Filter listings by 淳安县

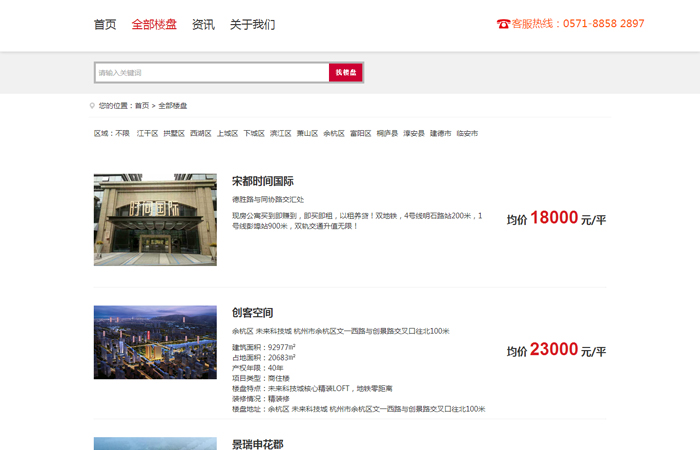[x=414, y=133]
